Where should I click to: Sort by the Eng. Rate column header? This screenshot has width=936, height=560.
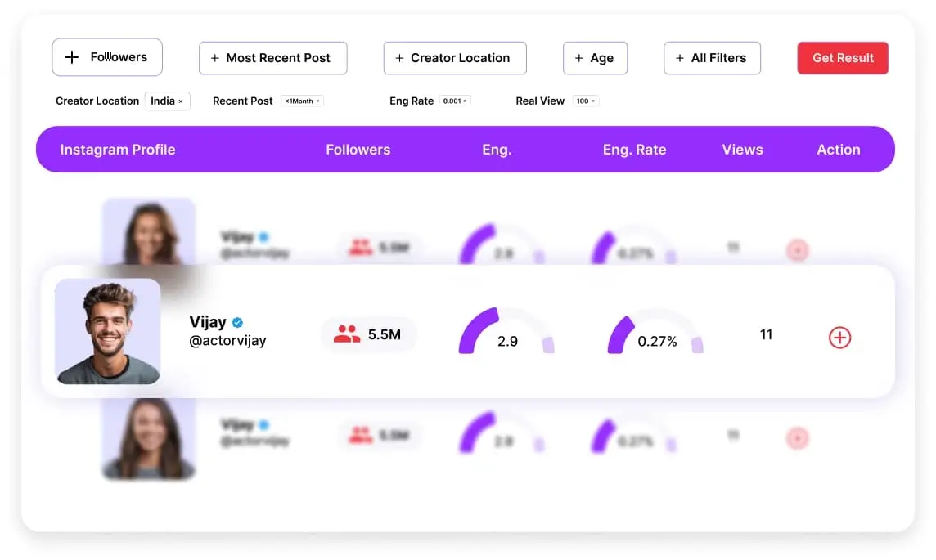[634, 150]
